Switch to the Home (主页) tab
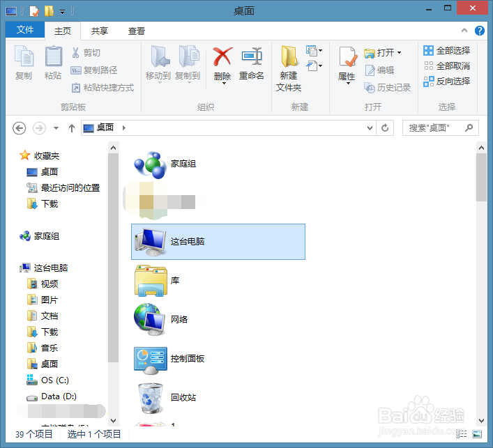This screenshot has height=448, width=493. click(63, 31)
